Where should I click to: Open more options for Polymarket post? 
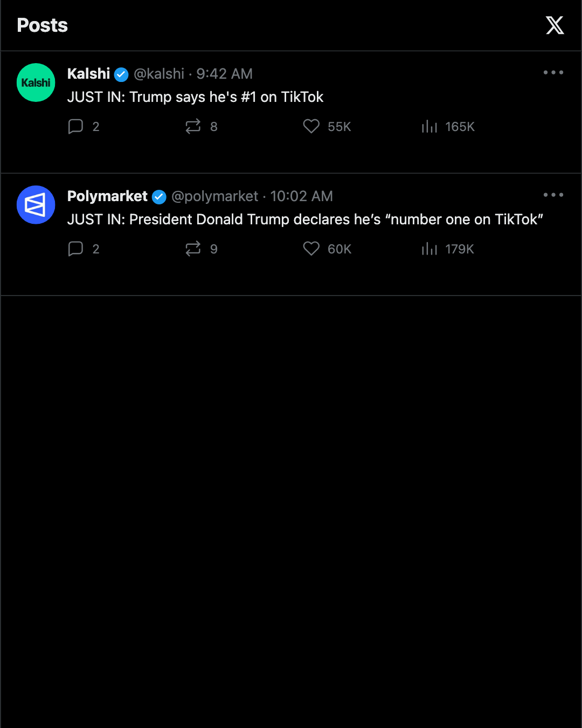pyautogui.click(x=553, y=195)
